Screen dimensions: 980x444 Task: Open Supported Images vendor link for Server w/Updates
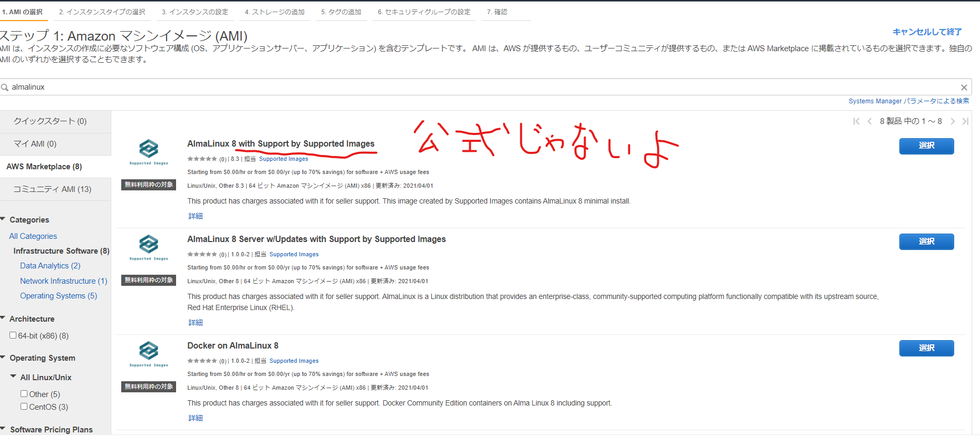coord(294,254)
